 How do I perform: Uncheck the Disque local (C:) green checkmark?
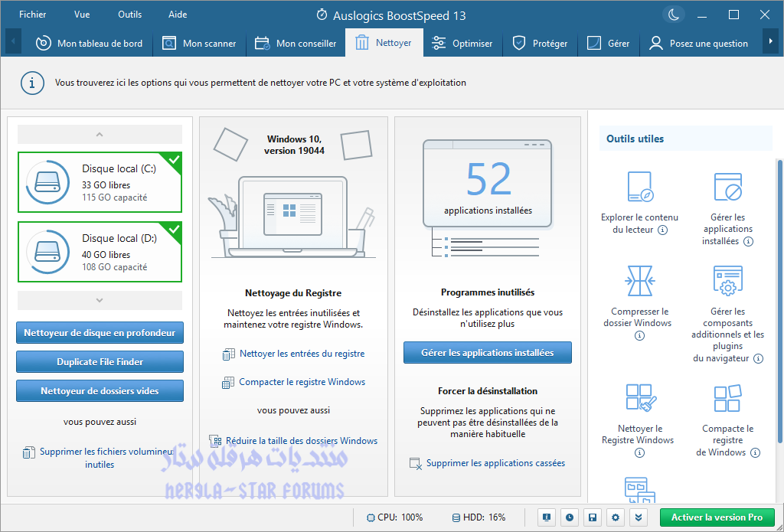(175, 159)
